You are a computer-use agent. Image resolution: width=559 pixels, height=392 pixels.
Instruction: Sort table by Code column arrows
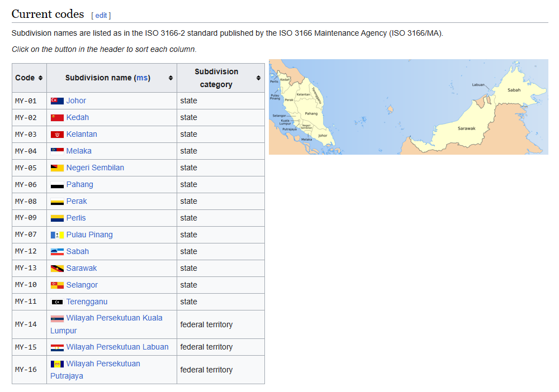point(40,78)
